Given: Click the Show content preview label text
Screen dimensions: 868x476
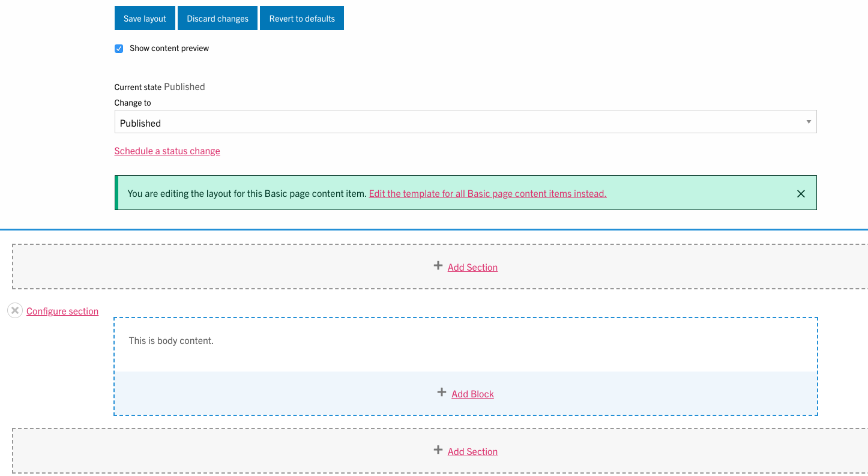Looking at the screenshot, I should 169,49.
